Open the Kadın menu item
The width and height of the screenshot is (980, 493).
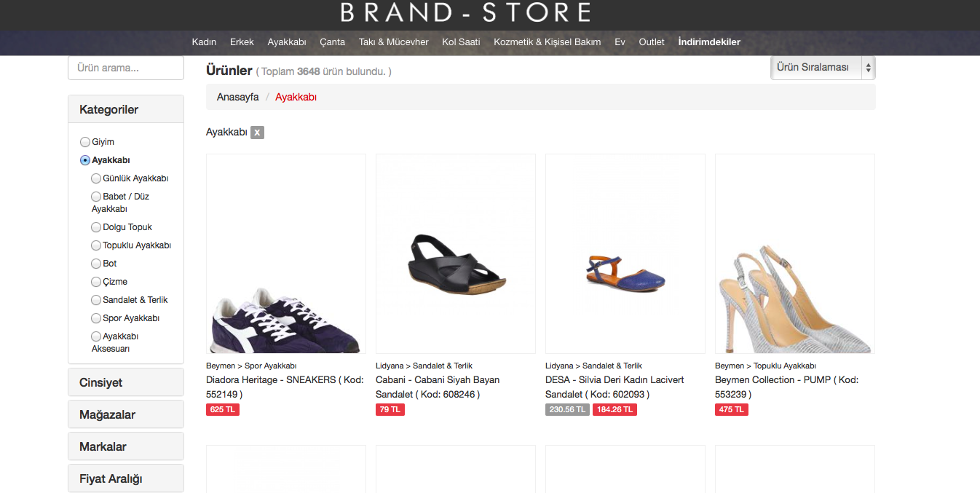click(x=204, y=42)
